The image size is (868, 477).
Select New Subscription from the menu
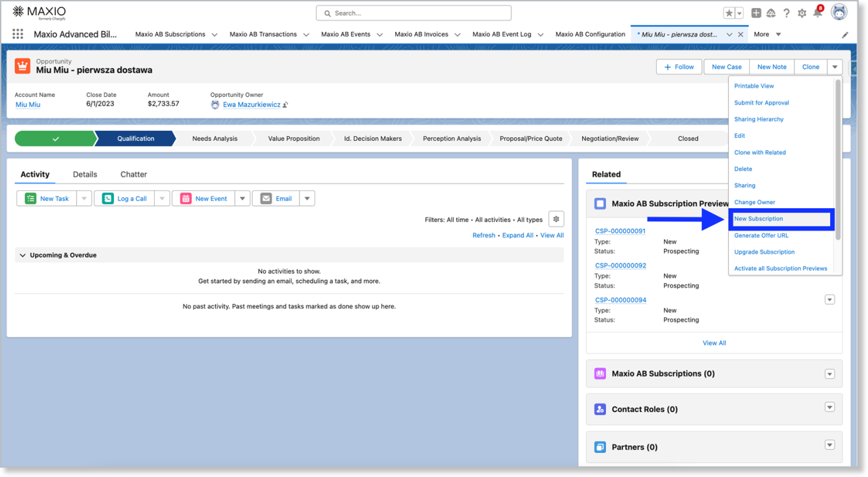point(759,219)
